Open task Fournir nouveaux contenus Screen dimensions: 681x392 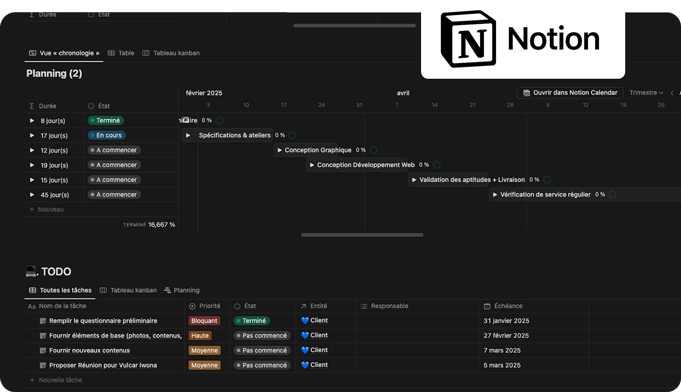click(x=89, y=350)
